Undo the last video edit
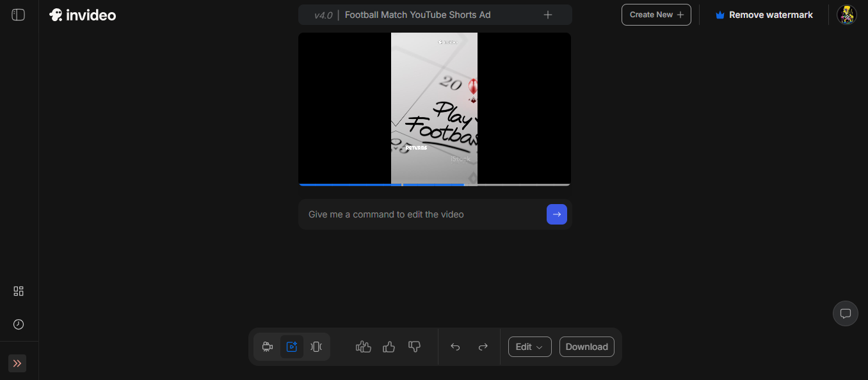The height and width of the screenshot is (380, 868). 454,346
